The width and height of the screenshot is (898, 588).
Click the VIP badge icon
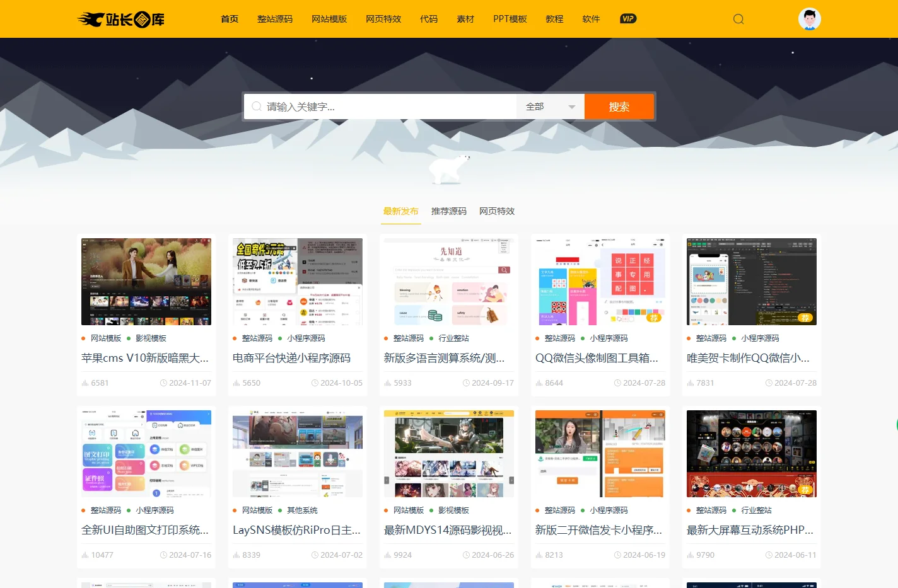[628, 19]
